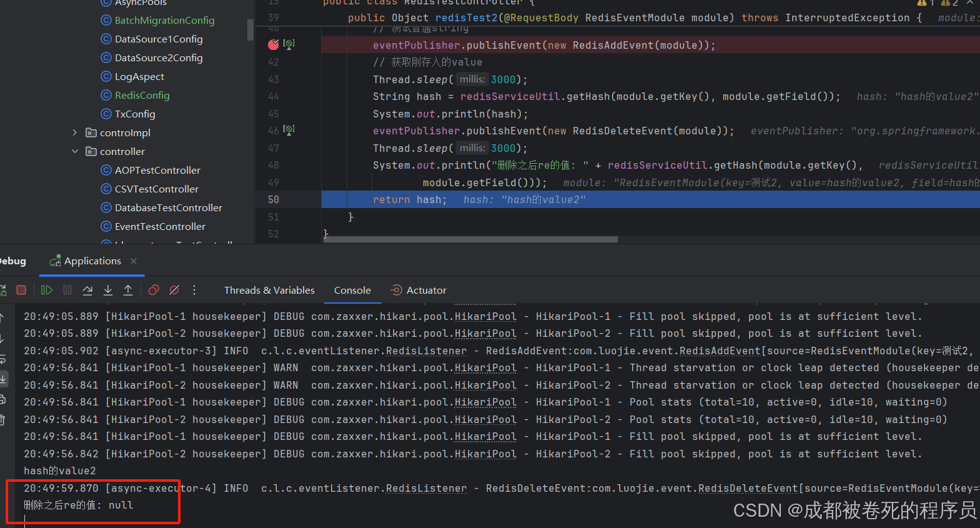Stop the running debug session
980x528 pixels.
point(21,290)
